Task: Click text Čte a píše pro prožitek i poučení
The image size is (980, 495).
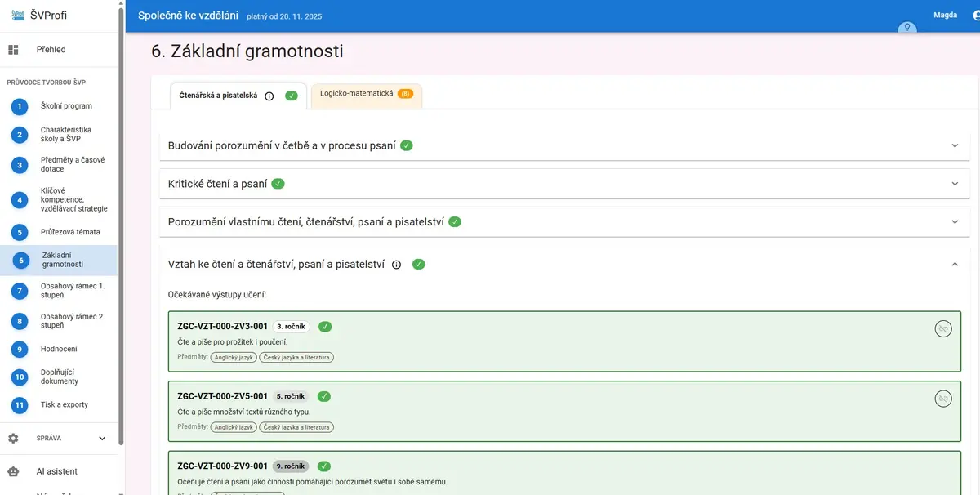Action: [x=232, y=341]
